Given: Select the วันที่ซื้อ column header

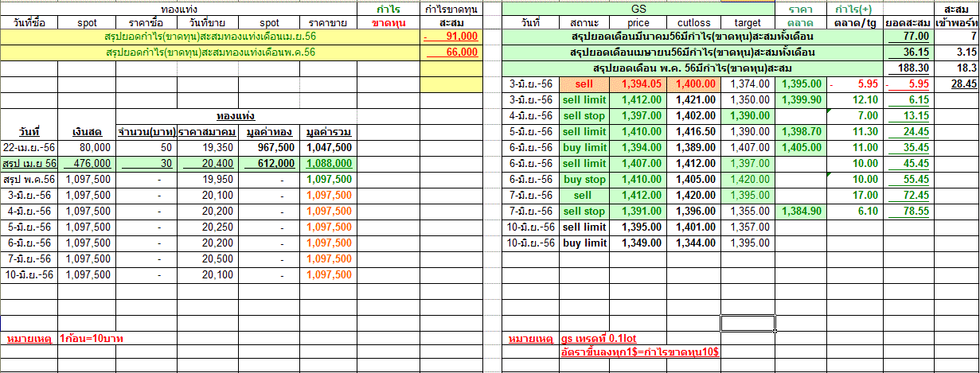Looking at the screenshot, I should point(29,22).
